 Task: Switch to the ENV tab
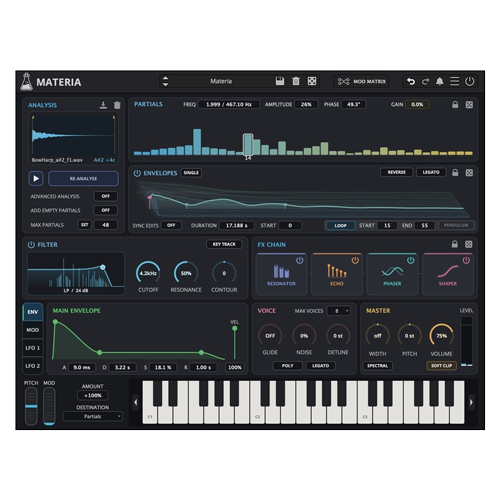[33, 312]
